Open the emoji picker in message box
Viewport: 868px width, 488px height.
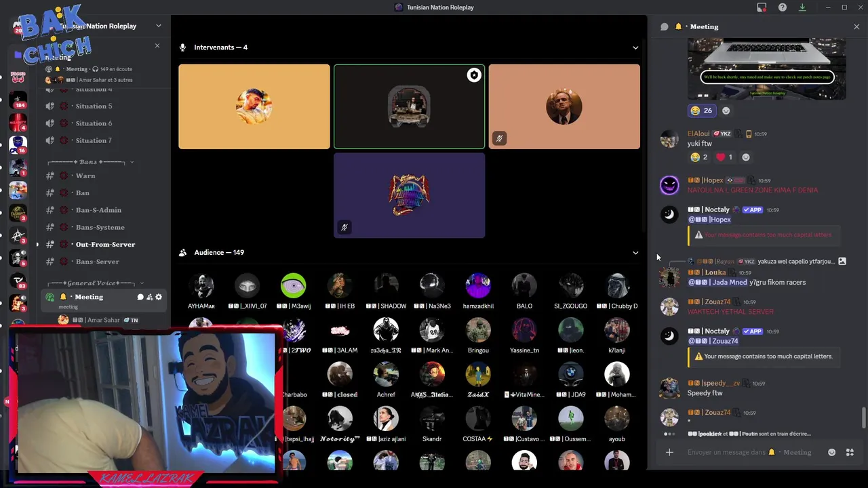[x=831, y=452]
